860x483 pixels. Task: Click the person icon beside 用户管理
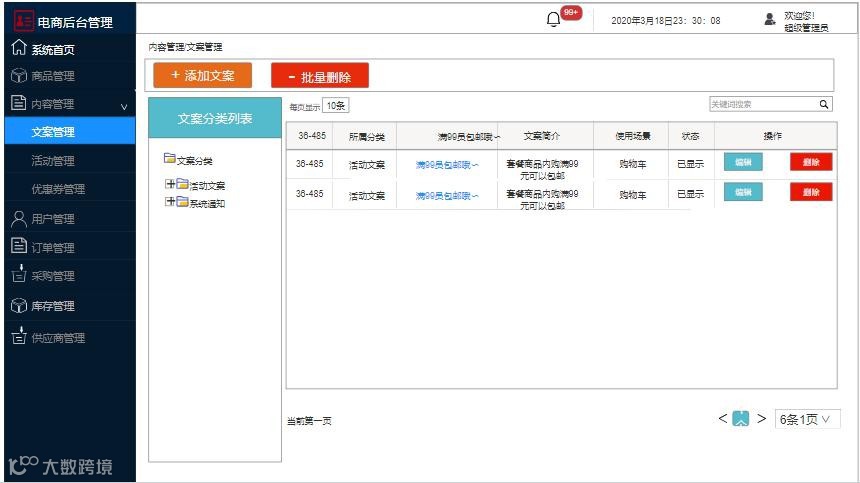(19, 219)
